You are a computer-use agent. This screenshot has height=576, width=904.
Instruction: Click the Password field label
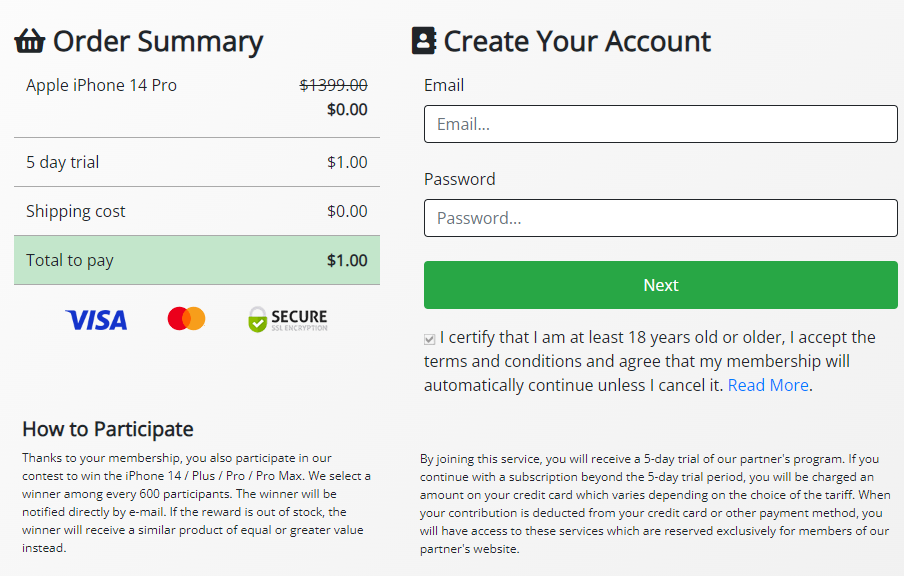pyautogui.click(x=460, y=179)
